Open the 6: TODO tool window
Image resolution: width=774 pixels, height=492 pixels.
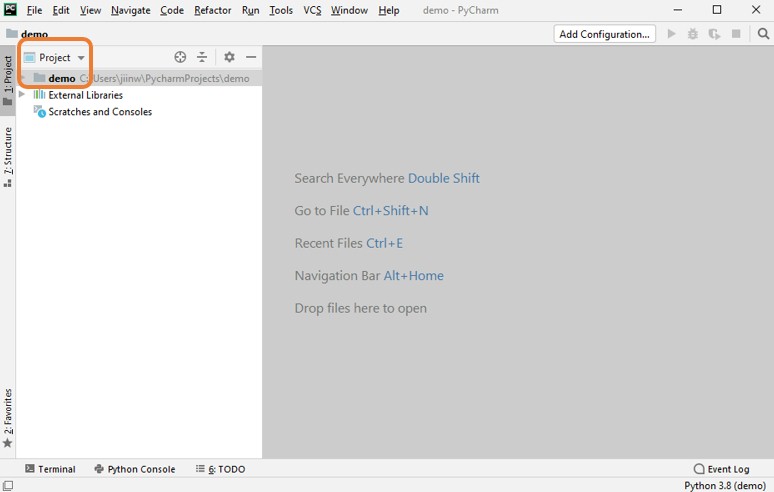coord(220,469)
